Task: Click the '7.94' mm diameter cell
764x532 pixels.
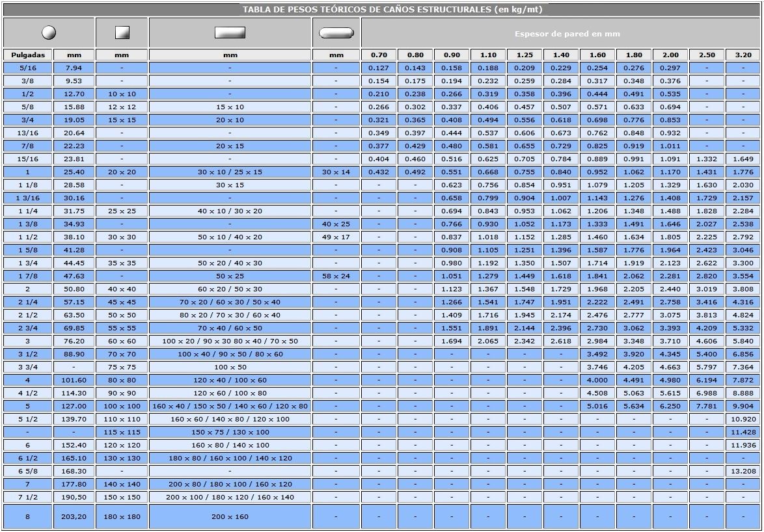Action: 74,68
